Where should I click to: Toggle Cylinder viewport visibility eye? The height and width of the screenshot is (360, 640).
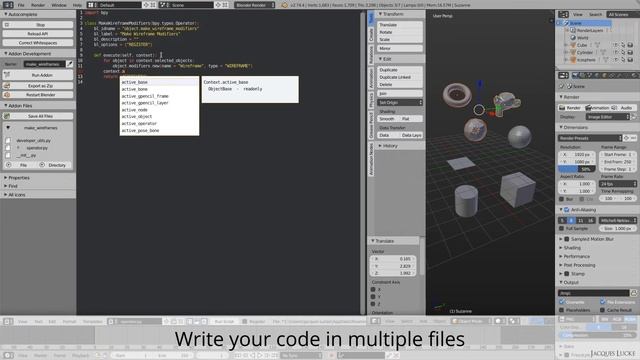click(616, 52)
